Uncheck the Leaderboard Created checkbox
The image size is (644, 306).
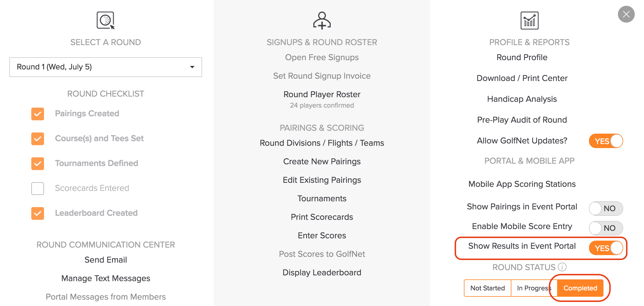click(x=38, y=213)
